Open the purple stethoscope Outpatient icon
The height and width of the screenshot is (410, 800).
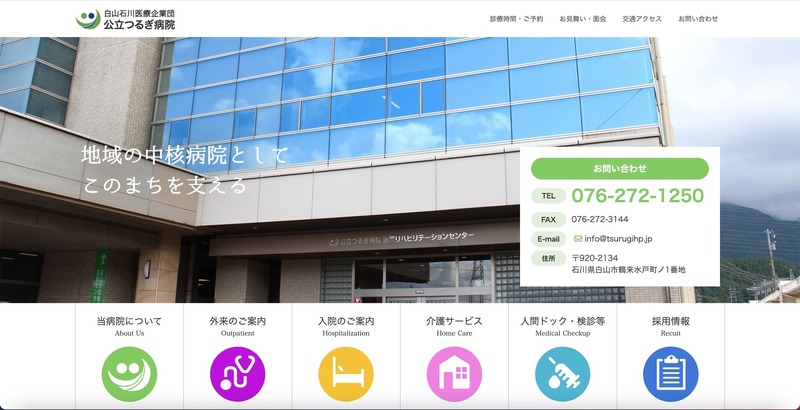[x=238, y=374]
